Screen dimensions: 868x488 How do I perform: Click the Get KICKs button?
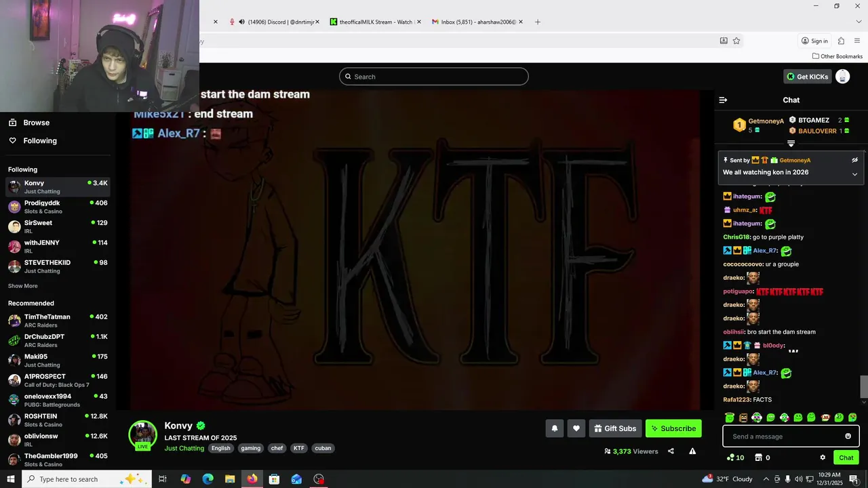pos(807,77)
